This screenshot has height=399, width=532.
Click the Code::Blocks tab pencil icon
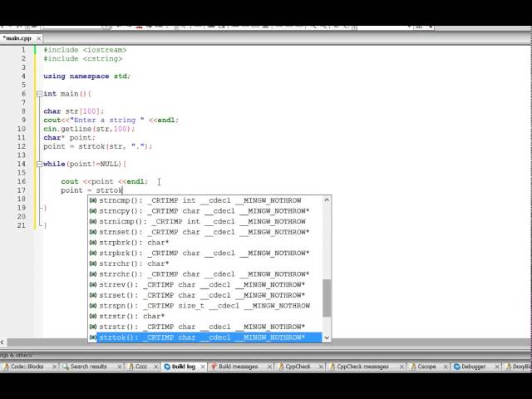[x=6, y=367]
